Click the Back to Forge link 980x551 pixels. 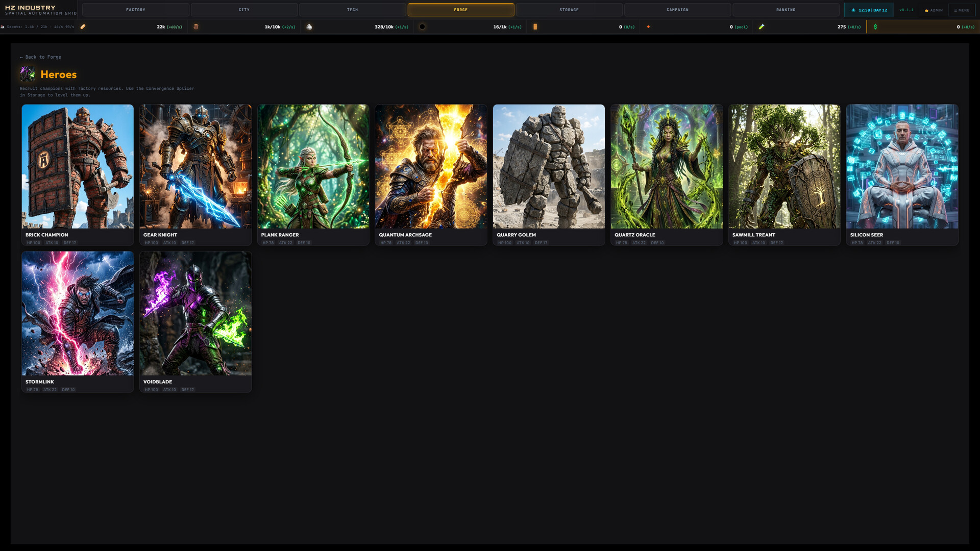41,57
